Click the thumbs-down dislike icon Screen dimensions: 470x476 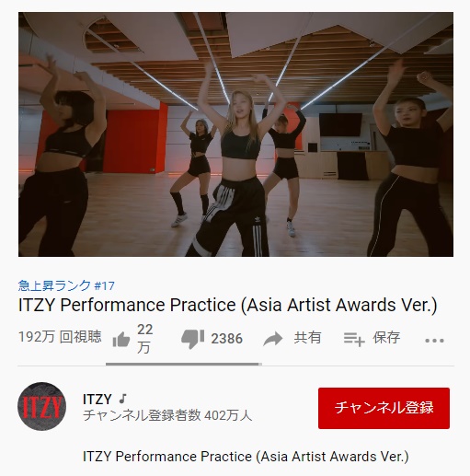click(x=193, y=339)
